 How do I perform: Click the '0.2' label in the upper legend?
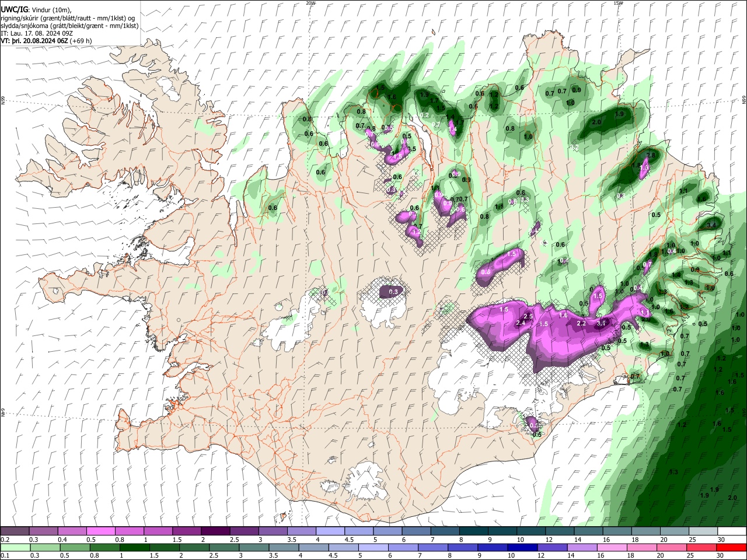point(5,540)
